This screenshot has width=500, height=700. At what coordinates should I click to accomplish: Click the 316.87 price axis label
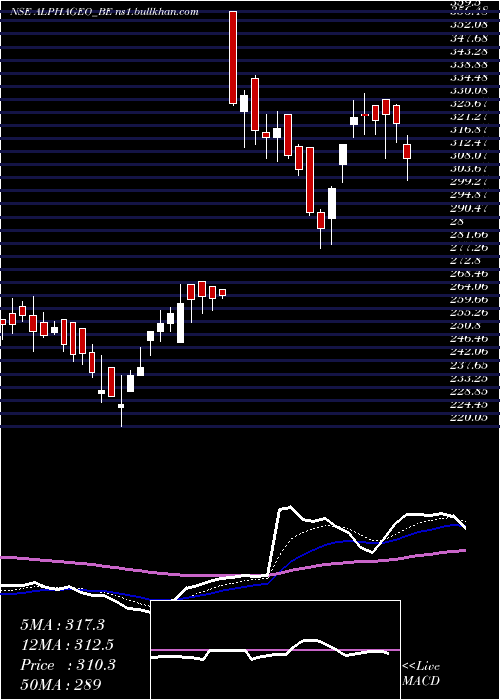point(468,130)
